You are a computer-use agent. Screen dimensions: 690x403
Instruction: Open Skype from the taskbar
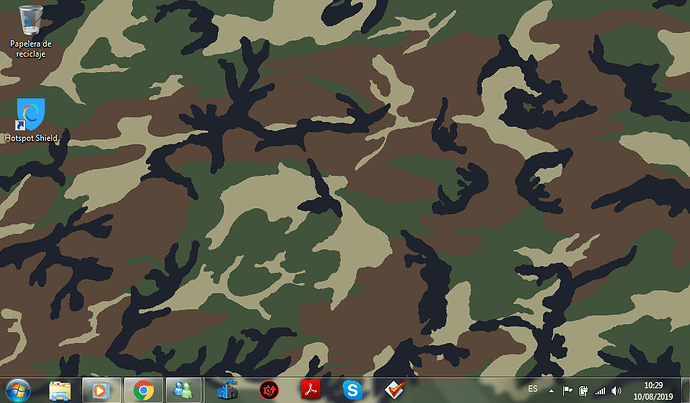(352, 390)
